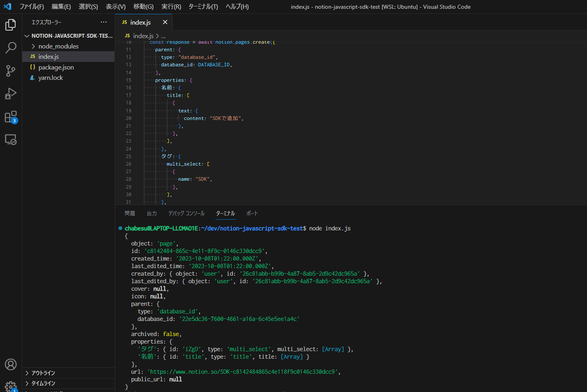Click "database_id" string on line 12
587x392 pixels.
(x=197, y=57)
